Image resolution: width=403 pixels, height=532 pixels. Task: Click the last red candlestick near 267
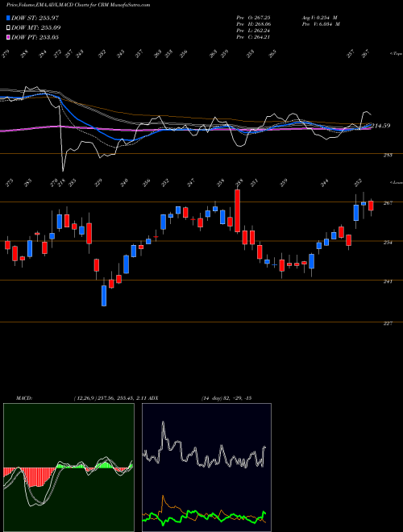point(371,206)
